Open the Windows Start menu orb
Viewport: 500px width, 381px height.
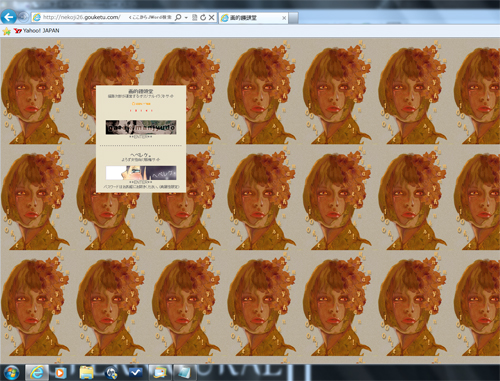12,373
